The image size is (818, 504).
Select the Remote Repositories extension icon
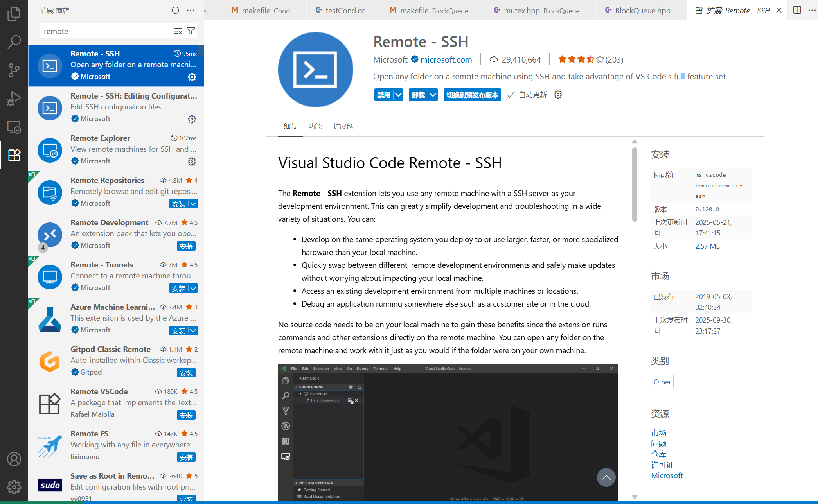pyautogui.click(x=50, y=192)
